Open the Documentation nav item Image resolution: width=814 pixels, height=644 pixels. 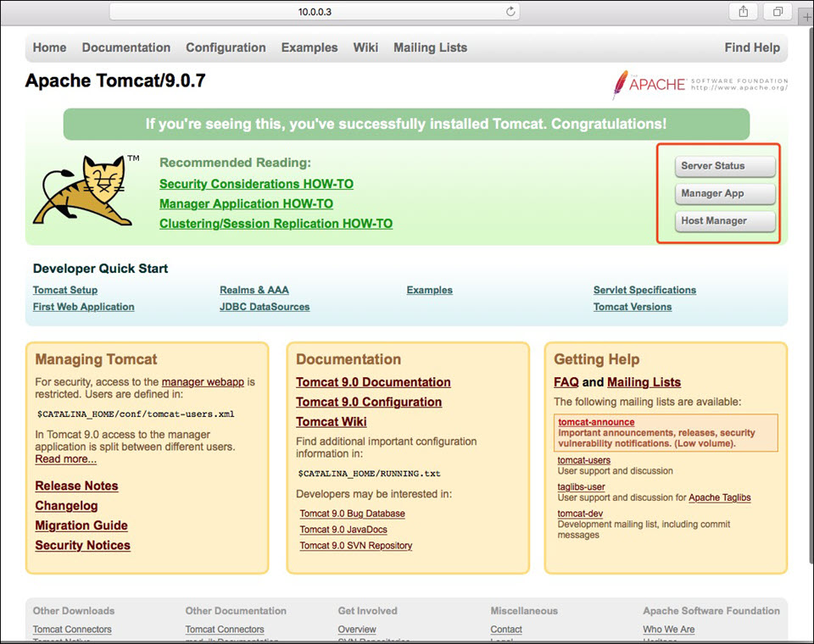coord(126,47)
